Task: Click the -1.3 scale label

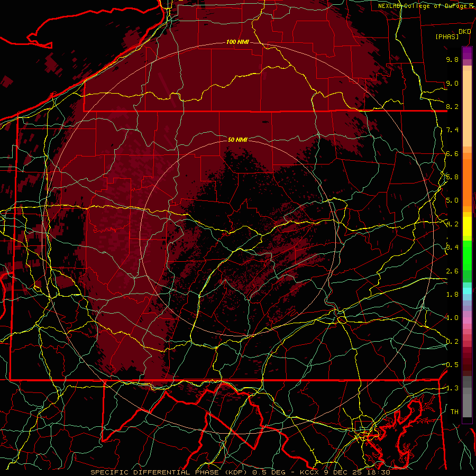Action: pos(452,388)
